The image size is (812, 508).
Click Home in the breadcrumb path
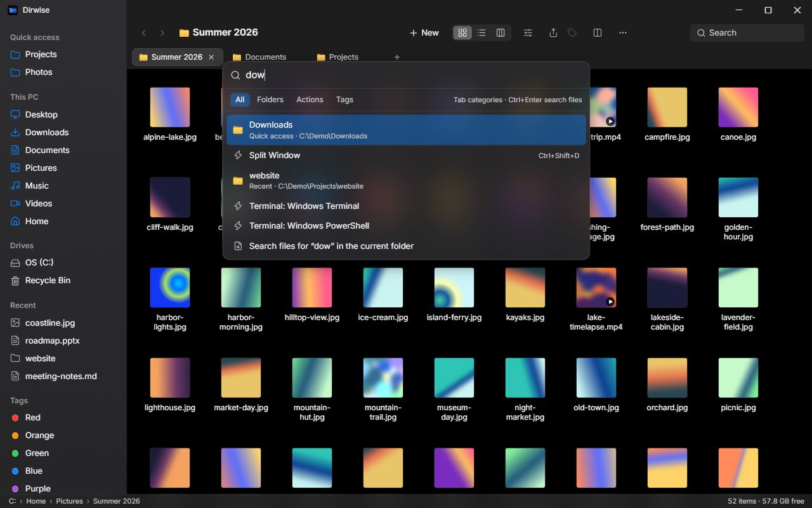pyautogui.click(x=36, y=501)
